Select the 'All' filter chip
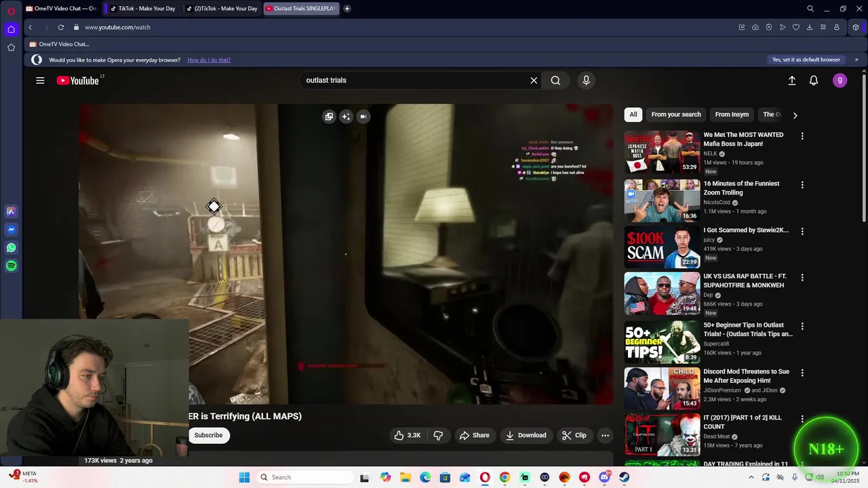868x488 pixels. point(633,115)
